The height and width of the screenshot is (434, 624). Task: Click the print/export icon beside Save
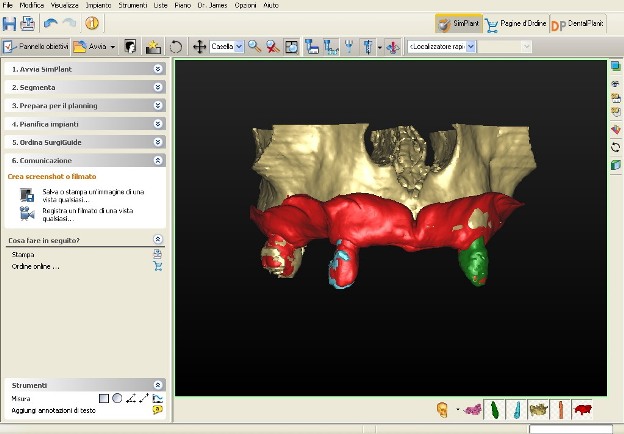pos(27,23)
